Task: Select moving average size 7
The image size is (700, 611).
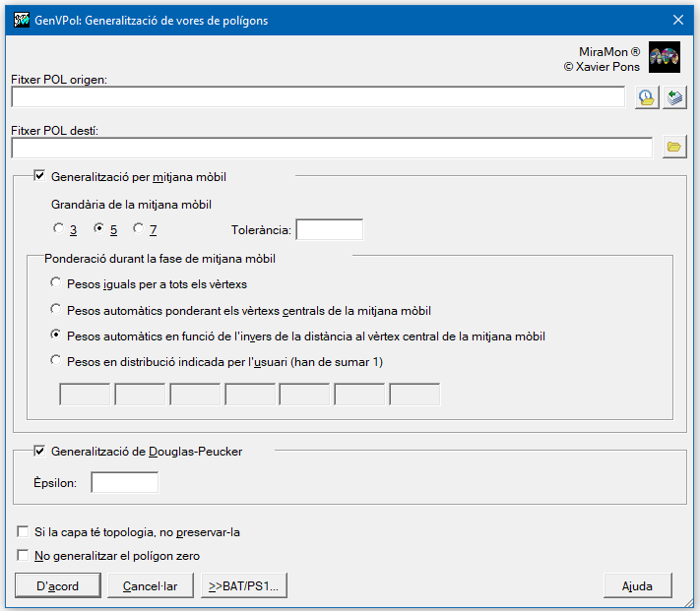Action: [x=139, y=228]
